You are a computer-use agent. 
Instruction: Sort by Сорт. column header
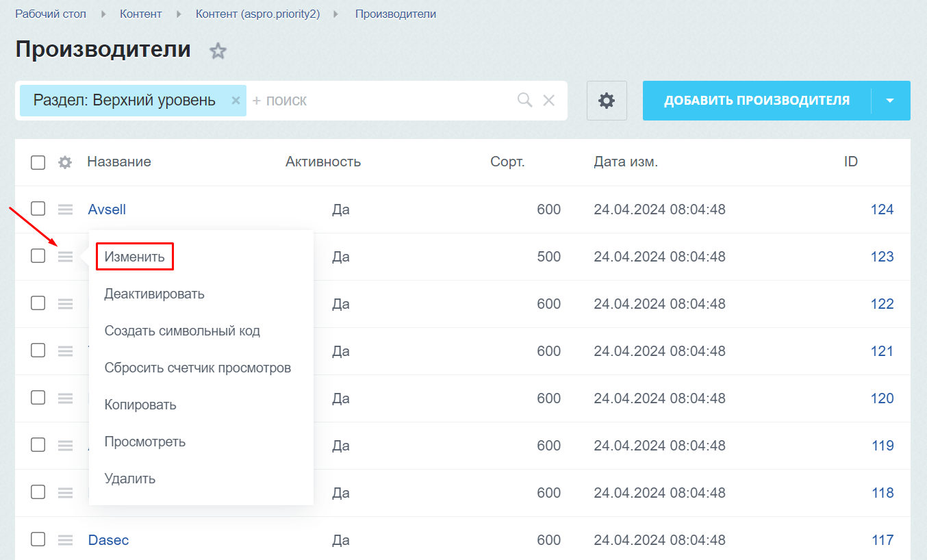[507, 162]
